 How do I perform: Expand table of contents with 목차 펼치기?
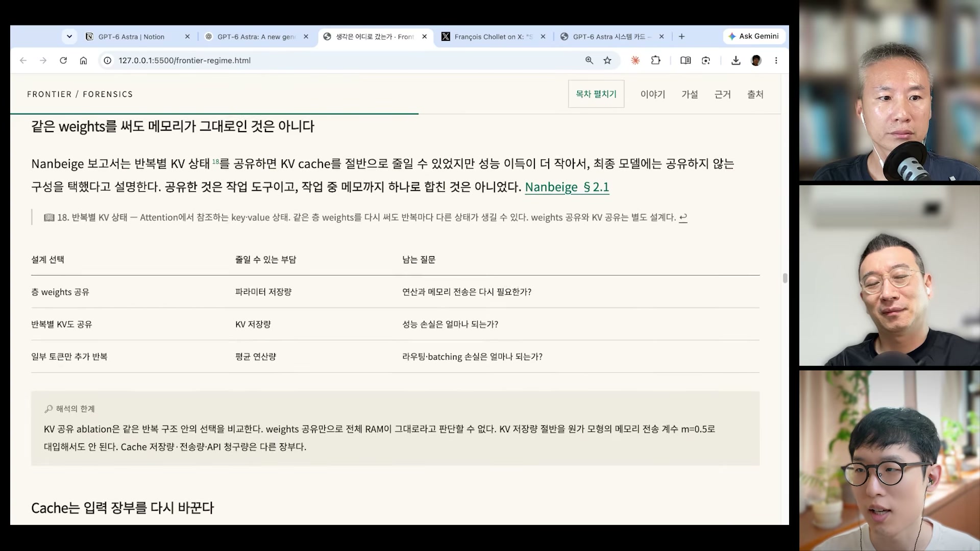pyautogui.click(x=596, y=94)
